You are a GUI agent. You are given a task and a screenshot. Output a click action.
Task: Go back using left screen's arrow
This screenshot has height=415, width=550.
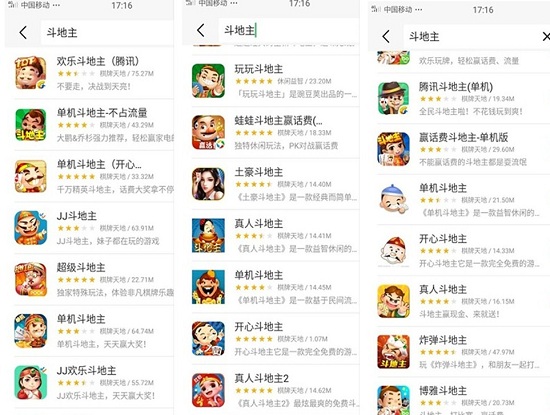coord(23,33)
